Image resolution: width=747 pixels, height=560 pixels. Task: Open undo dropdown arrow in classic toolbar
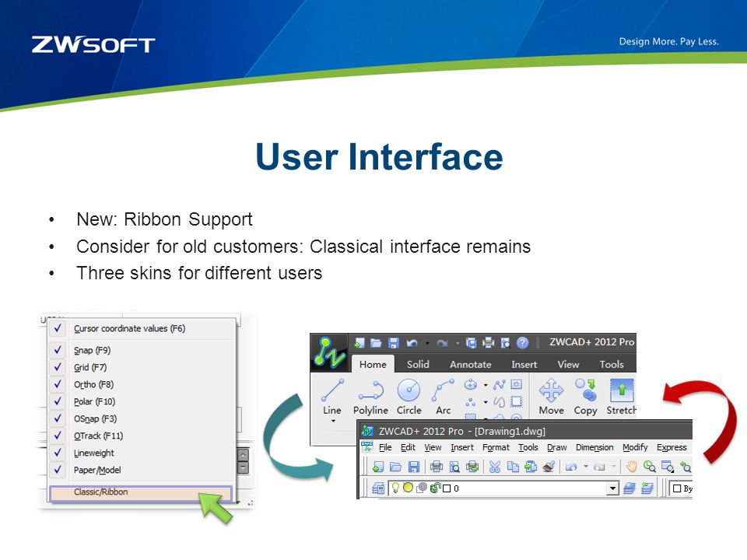point(585,467)
